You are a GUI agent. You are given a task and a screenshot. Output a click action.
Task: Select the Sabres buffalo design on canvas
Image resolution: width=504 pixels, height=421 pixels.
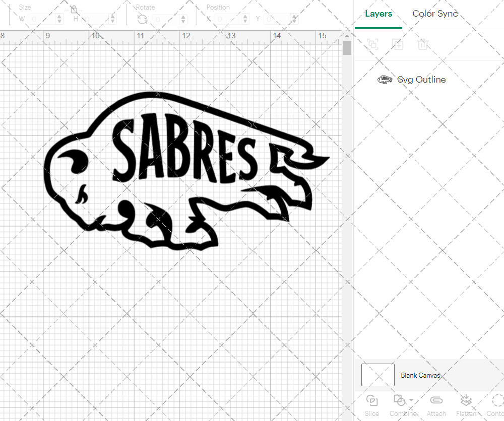[186, 171]
